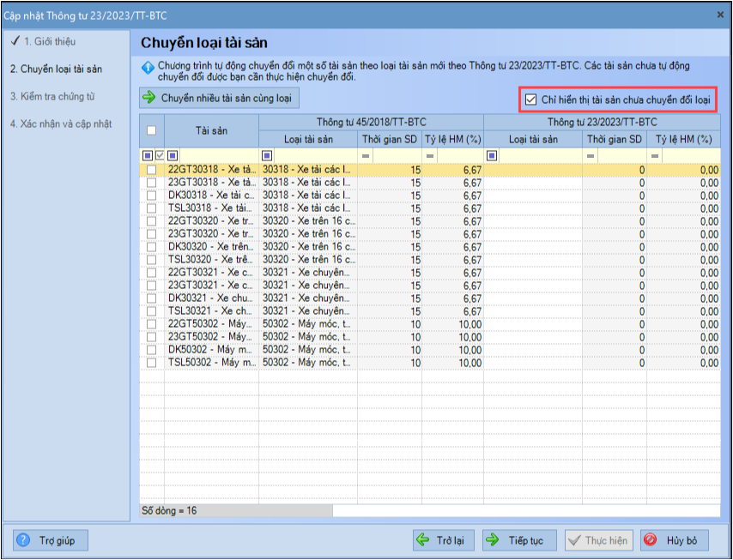Image resolution: width=733 pixels, height=560 pixels.
Task: Open Trợ giúp help
Action: coord(51,540)
